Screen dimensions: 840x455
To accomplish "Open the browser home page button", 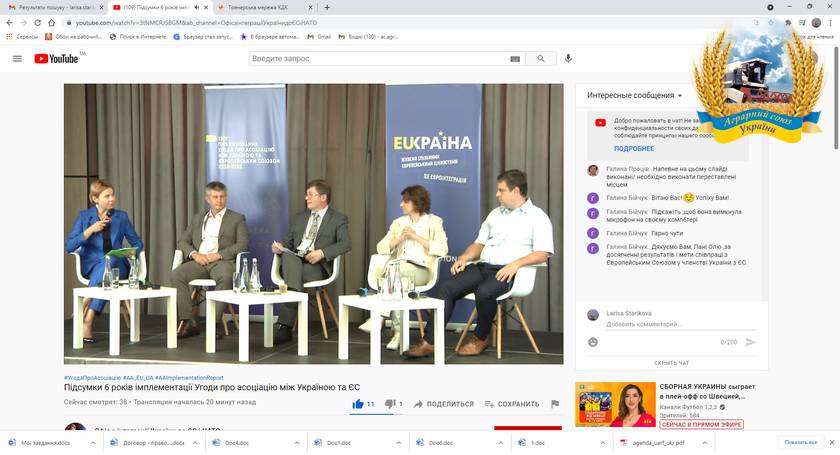I will click(x=51, y=23).
